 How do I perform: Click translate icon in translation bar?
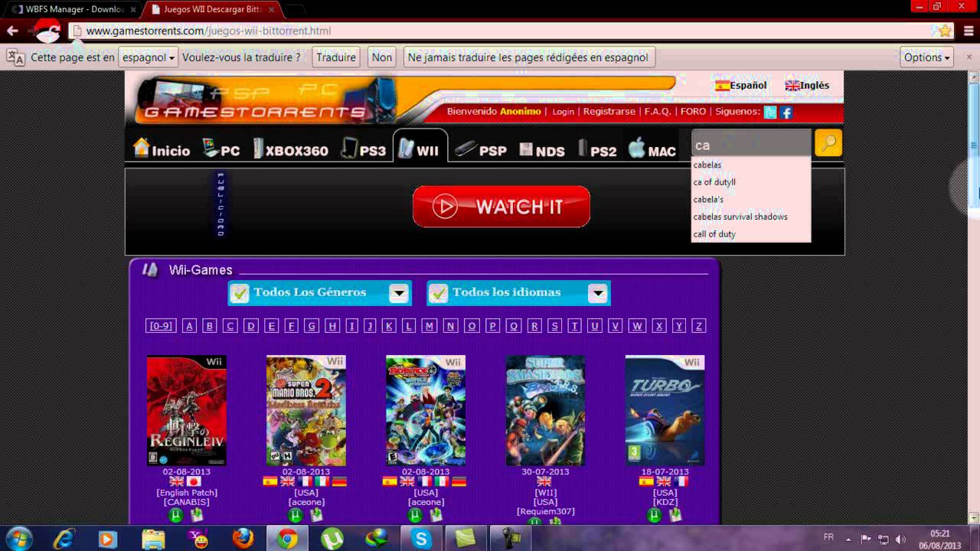click(x=15, y=57)
